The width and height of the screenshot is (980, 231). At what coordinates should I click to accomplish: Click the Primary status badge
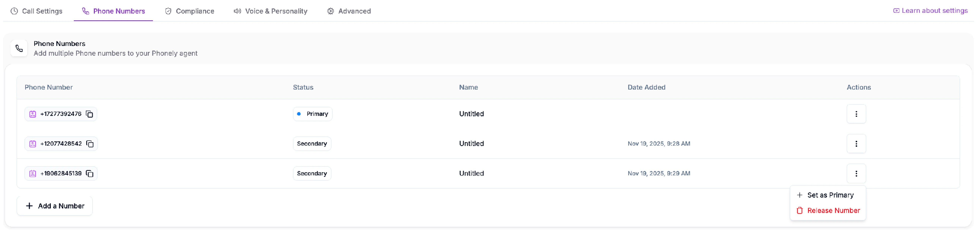tap(312, 114)
